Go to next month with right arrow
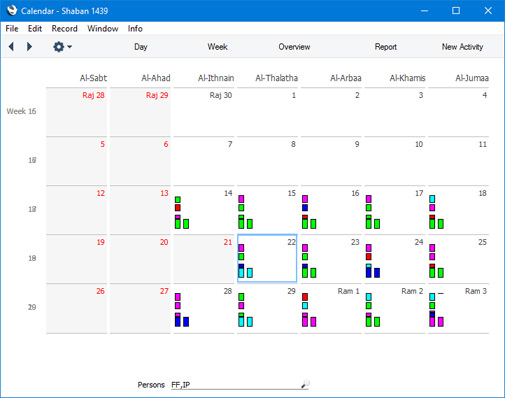This screenshot has height=398, width=505. [x=29, y=47]
